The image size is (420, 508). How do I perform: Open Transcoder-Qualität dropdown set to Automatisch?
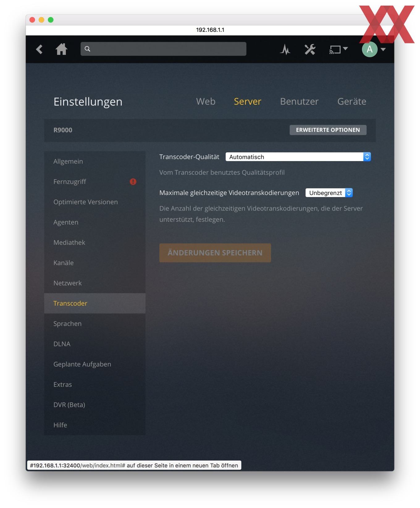(298, 157)
